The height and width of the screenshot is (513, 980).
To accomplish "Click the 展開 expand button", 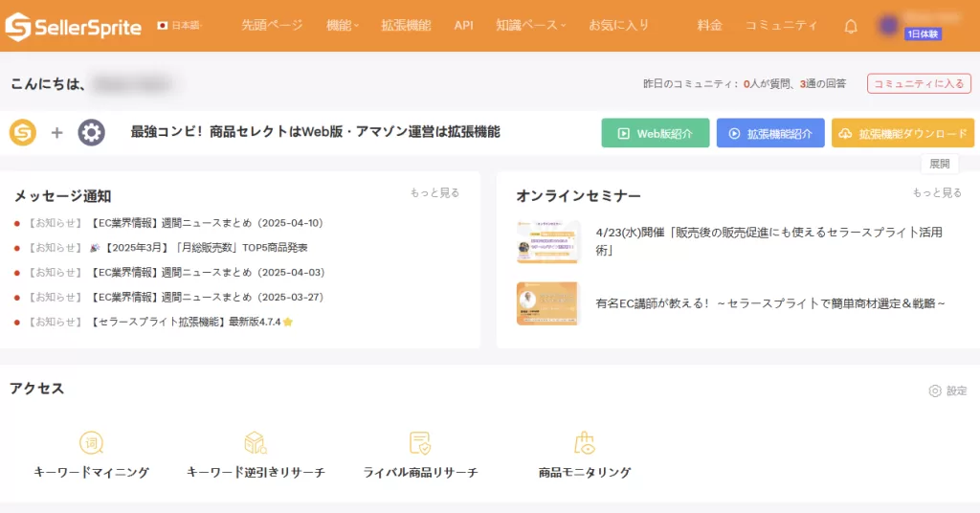I will pos(940,164).
